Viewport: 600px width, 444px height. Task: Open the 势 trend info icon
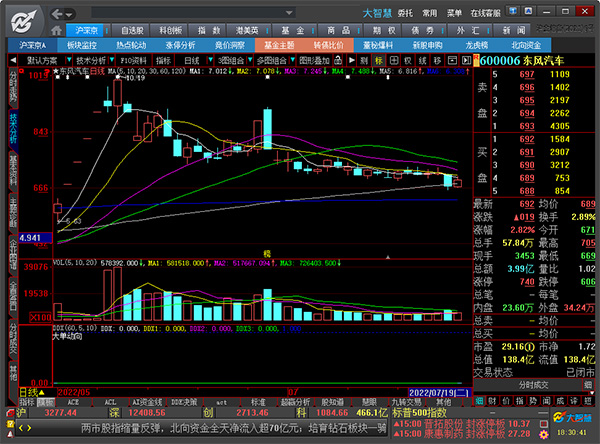533,401
